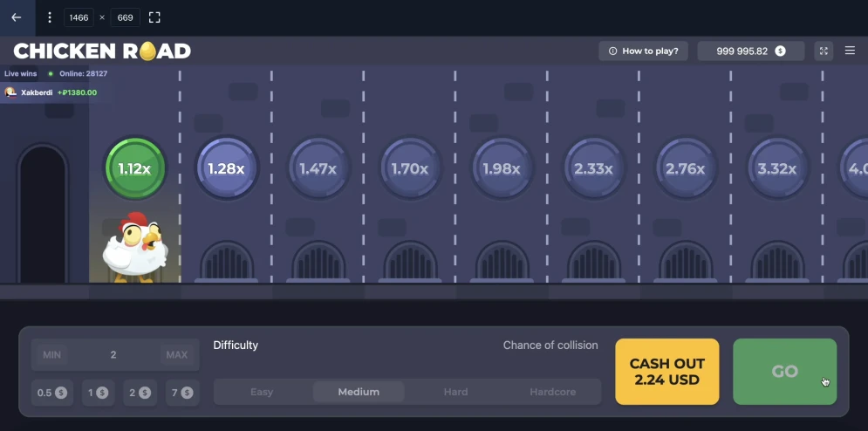This screenshot has height=431, width=868.
Task: Click the bet amount input field
Action: pyautogui.click(x=113, y=355)
